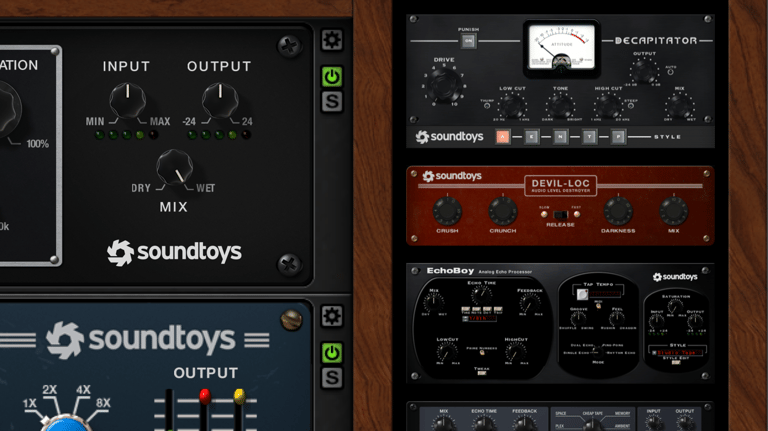Click the INPUT knob on the top rack plugin
Viewport: 768px width, 431px height.
tap(127, 100)
